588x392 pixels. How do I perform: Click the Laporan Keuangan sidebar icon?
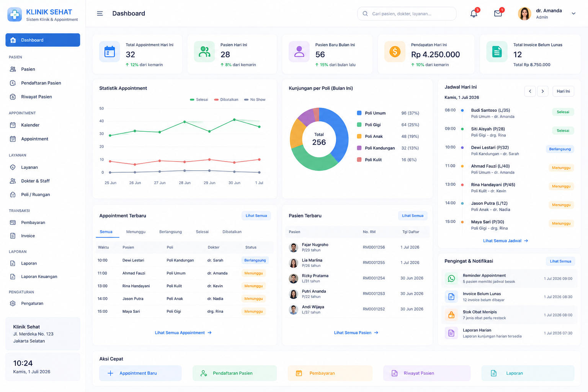(x=13, y=276)
